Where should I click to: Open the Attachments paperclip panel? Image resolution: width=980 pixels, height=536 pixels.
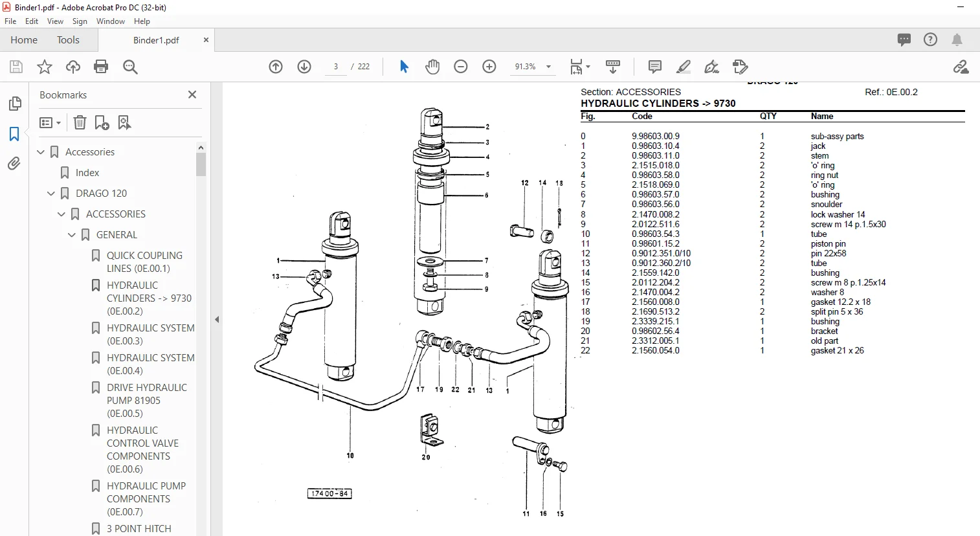point(14,164)
